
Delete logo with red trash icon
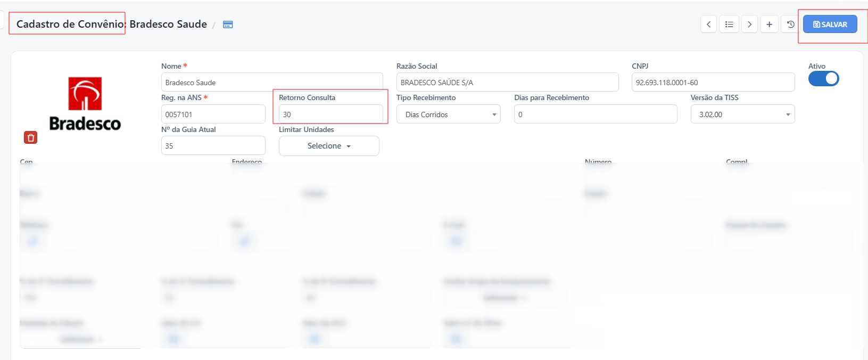point(31,138)
